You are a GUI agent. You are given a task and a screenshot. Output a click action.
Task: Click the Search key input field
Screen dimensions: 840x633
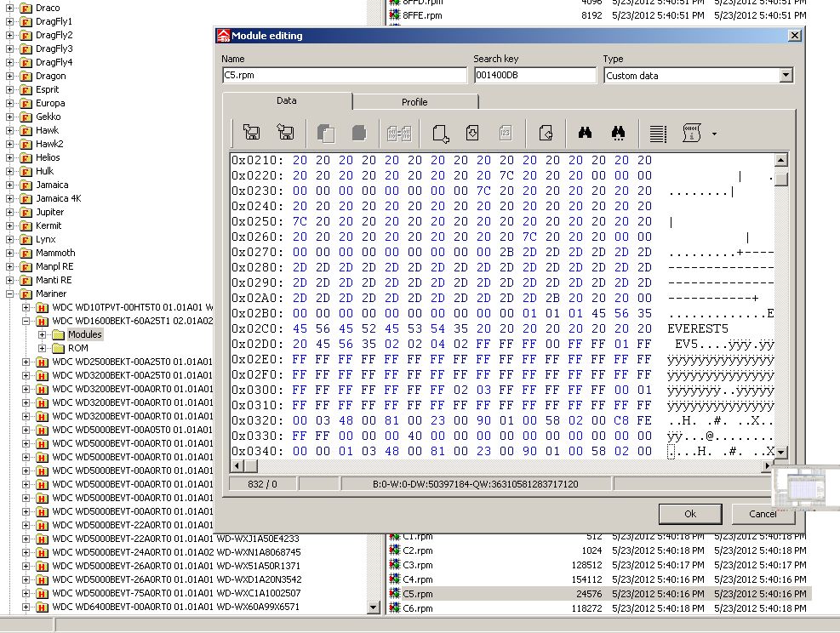click(534, 75)
